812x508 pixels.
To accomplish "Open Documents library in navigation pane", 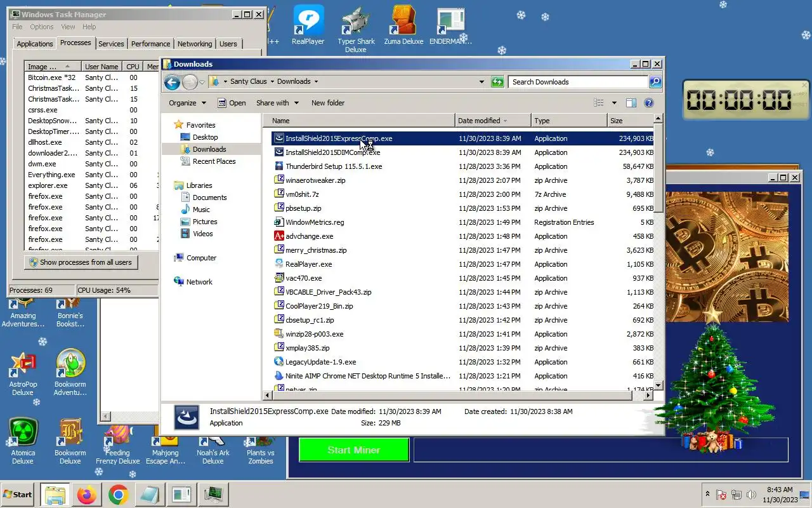I will pyautogui.click(x=209, y=197).
